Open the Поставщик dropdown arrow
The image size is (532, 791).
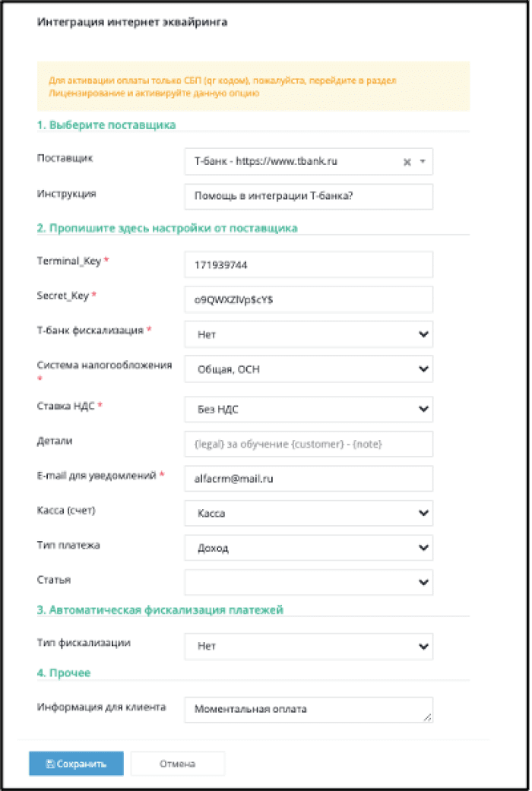click(x=423, y=161)
